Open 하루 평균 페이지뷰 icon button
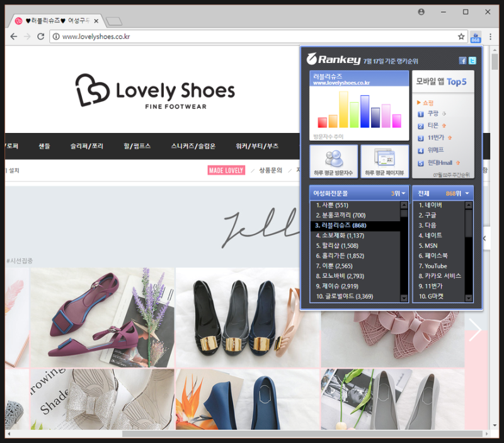Viewport: 504px width, 443px height. (384, 161)
